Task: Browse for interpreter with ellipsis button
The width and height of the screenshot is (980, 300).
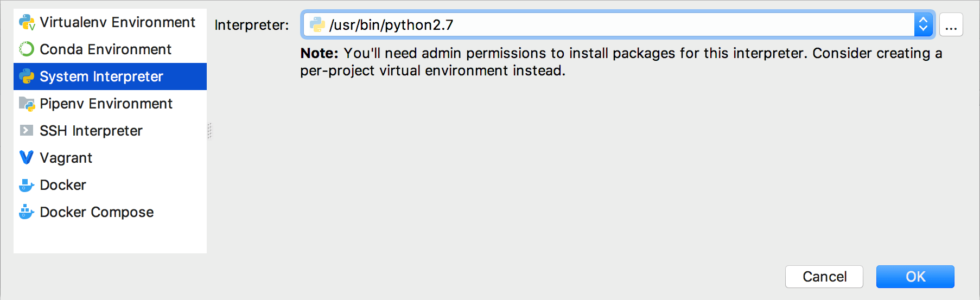Action: (951, 25)
